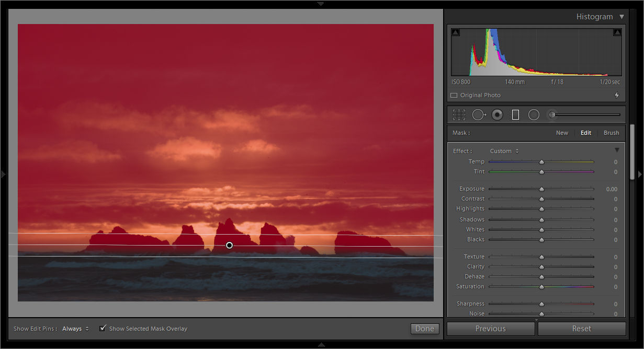This screenshot has height=349, width=644.
Task: Switch to Brush mask mode
Action: point(611,132)
